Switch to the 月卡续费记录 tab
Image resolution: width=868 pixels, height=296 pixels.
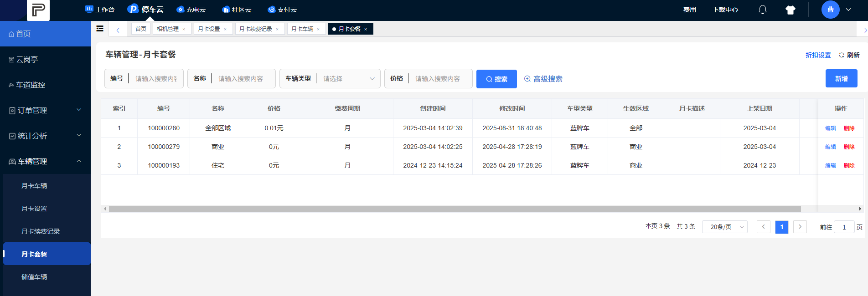(x=256, y=29)
